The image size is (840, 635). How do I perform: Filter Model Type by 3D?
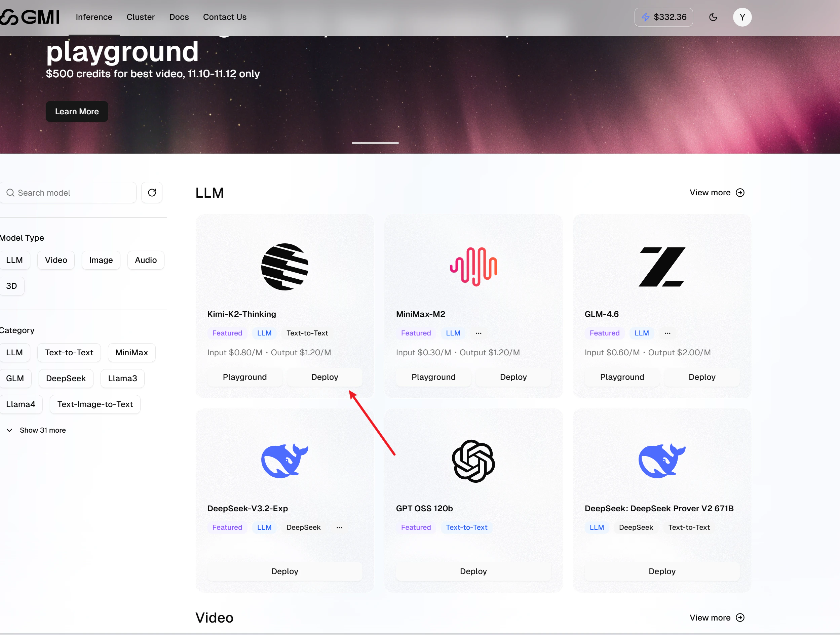tap(11, 286)
